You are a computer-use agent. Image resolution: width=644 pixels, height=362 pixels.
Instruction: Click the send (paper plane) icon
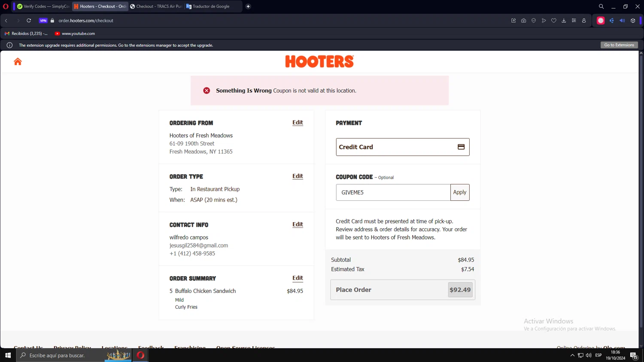[544, 21]
